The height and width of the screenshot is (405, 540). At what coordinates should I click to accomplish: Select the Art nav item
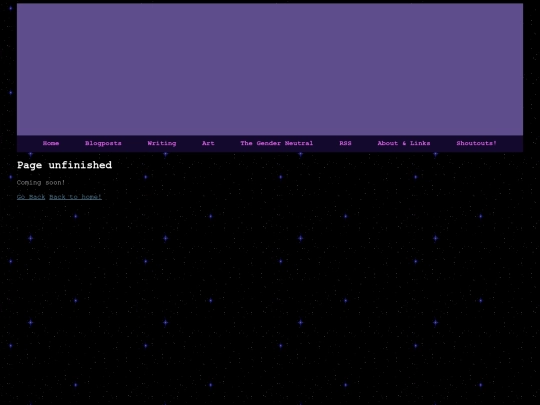pos(208,143)
